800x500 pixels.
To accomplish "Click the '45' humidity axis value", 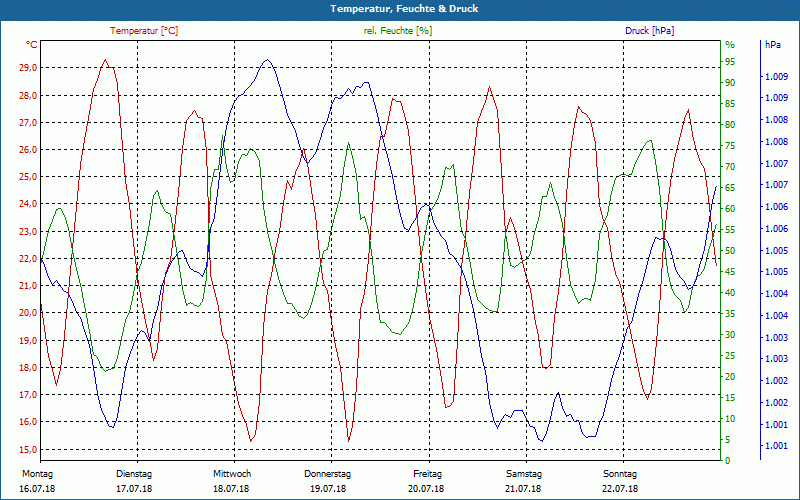I will 730,271.
